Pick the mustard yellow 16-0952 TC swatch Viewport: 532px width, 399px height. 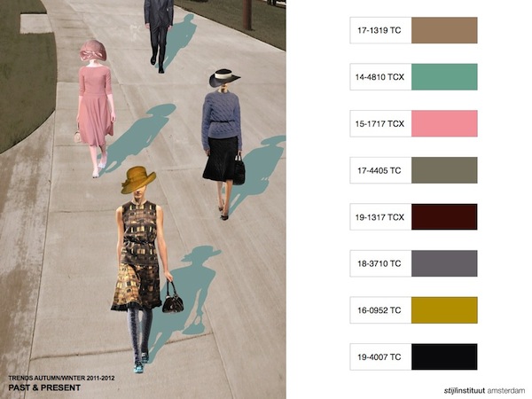444,310
